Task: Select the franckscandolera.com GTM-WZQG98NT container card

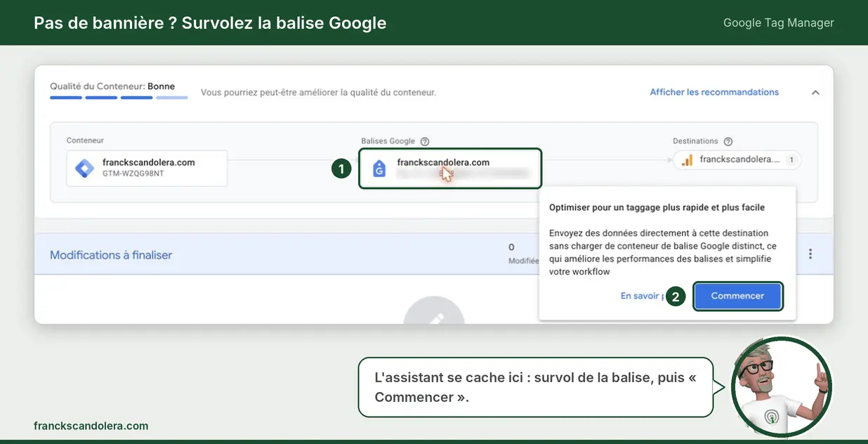Action: 147,168
